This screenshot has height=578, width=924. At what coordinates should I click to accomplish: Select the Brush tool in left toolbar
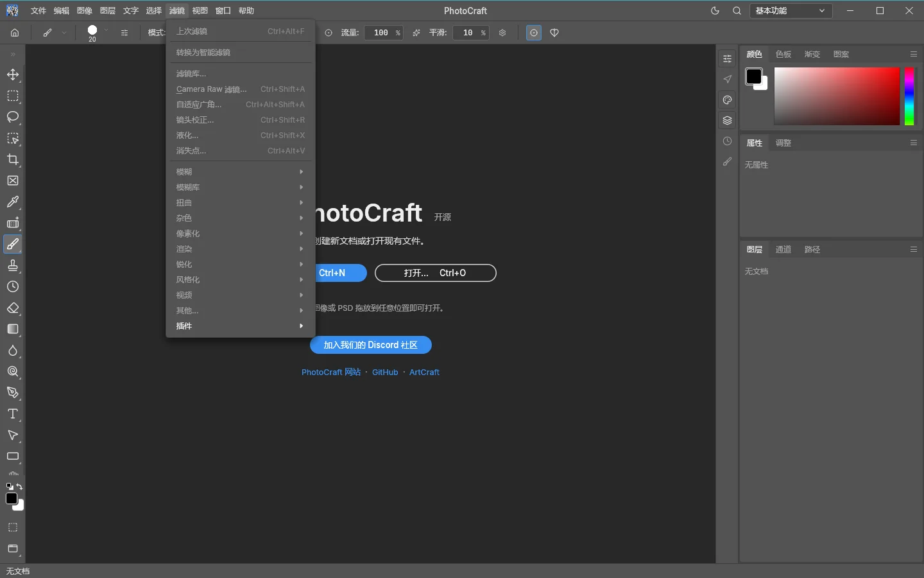click(x=12, y=244)
